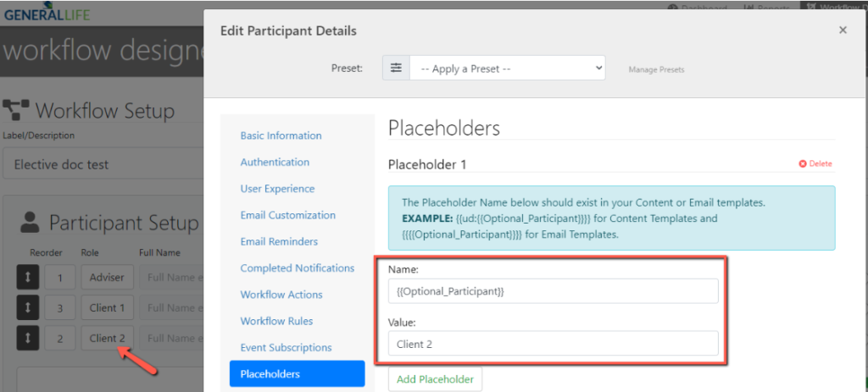This screenshot has width=868, height=392.
Task: Click the Elective doc test label field
Action: (x=102, y=164)
